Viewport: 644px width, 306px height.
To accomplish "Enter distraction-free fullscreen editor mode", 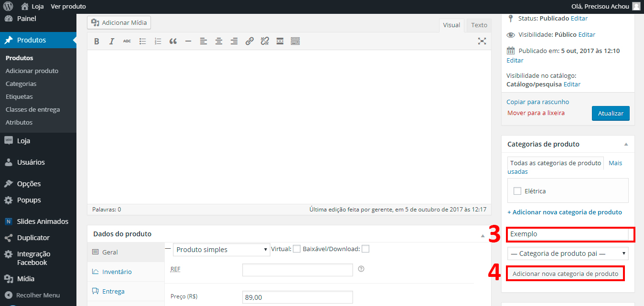I will pyautogui.click(x=482, y=41).
